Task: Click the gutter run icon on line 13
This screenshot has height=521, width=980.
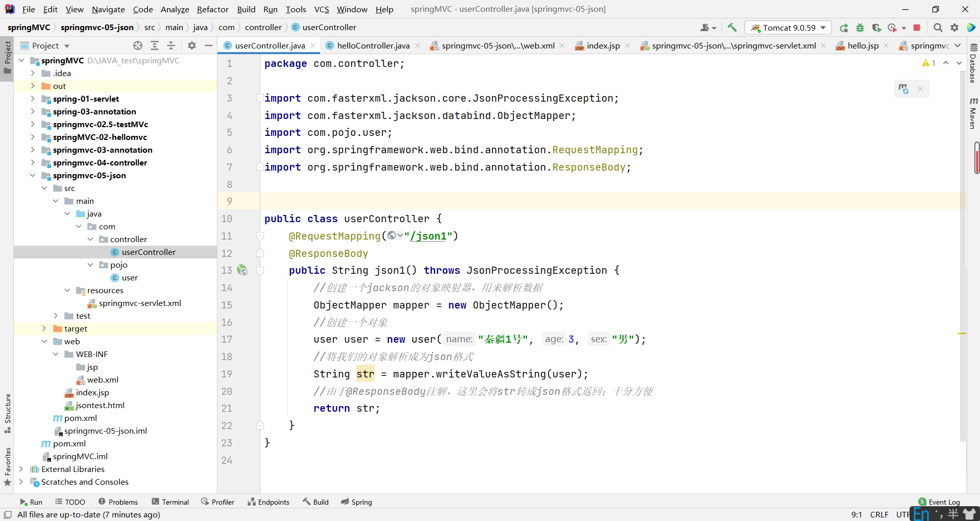Action: click(242, 270)
